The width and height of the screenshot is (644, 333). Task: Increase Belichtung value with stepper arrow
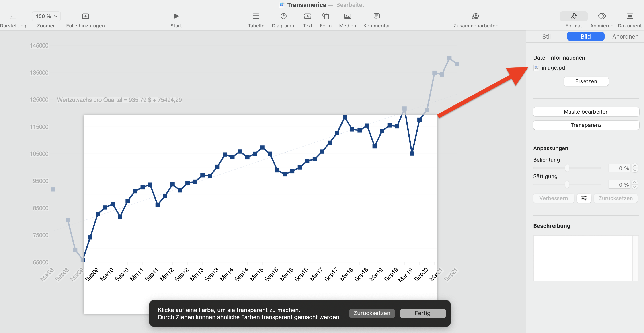634,166
